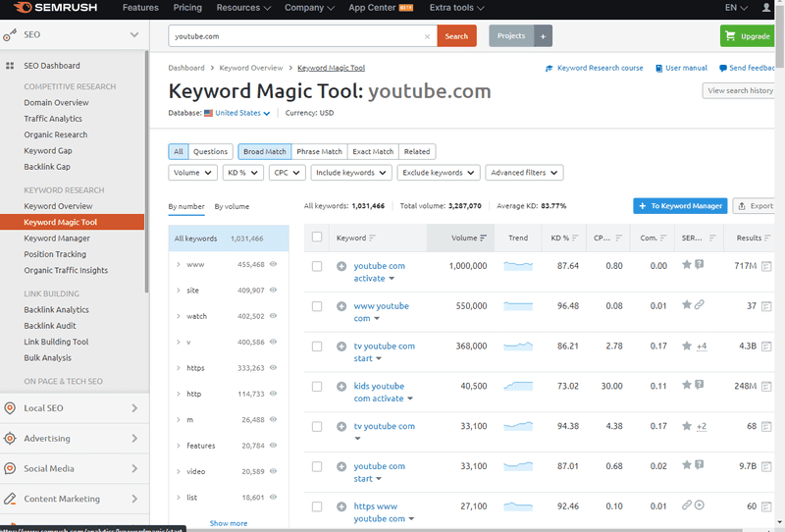The image size is (785, 532).
Task: Switch to Exact Match tab
Action: pyautogui.click(x=373, y=152)
